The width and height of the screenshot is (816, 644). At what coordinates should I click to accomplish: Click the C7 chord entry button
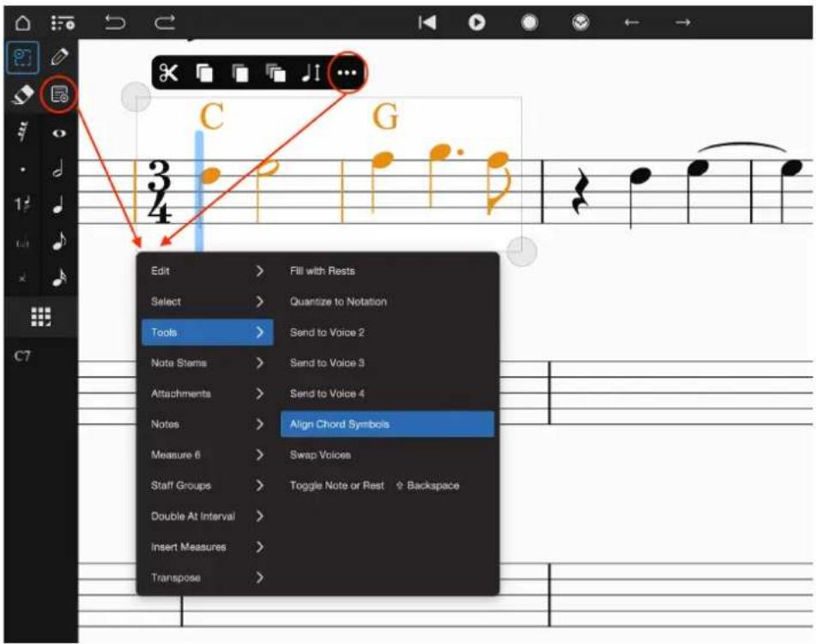tap(22, 357)
